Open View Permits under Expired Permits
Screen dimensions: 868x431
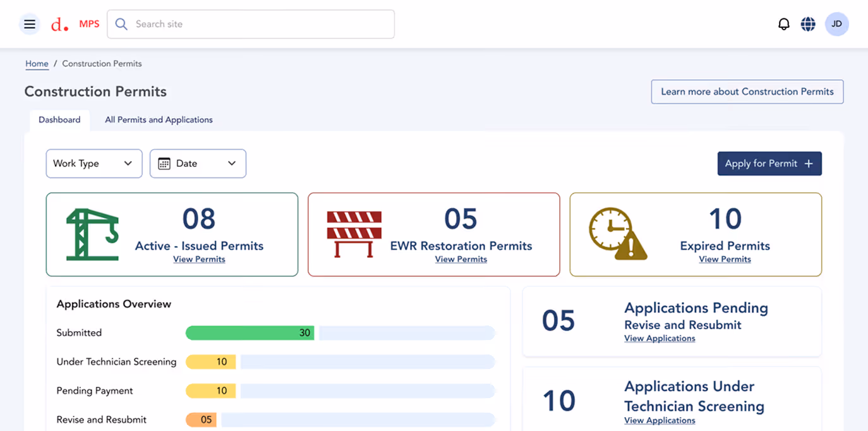[x=725, y=259]
